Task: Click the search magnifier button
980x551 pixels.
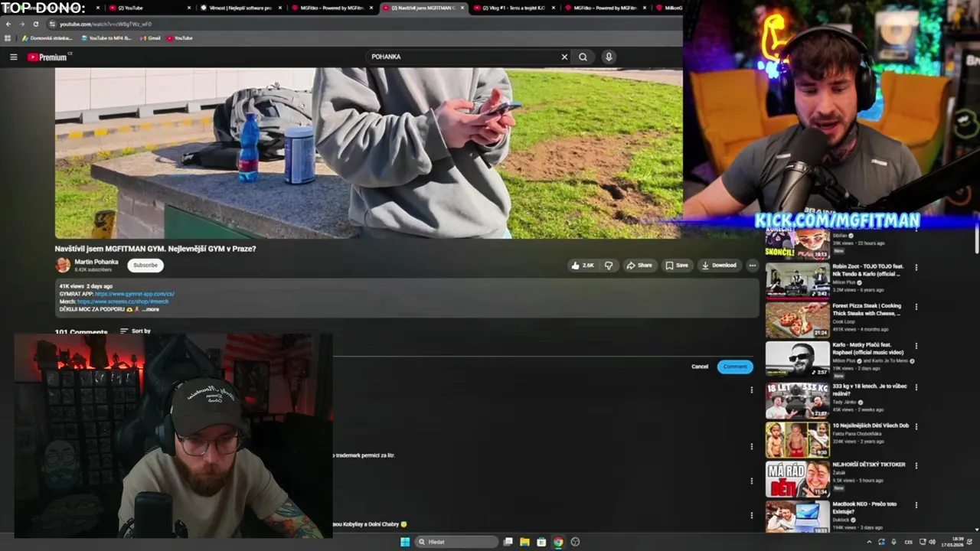Action: coord(583,57)
